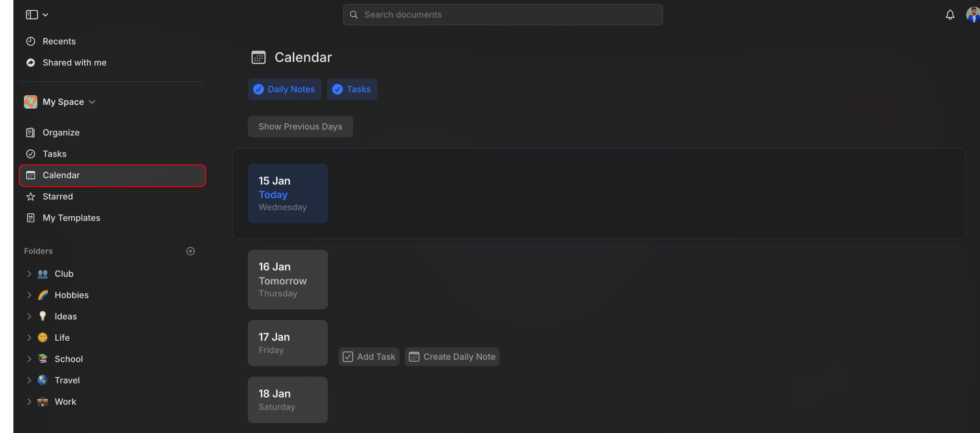Click the Search documents field
Viewport: 980px width, 433px height.
502,15
